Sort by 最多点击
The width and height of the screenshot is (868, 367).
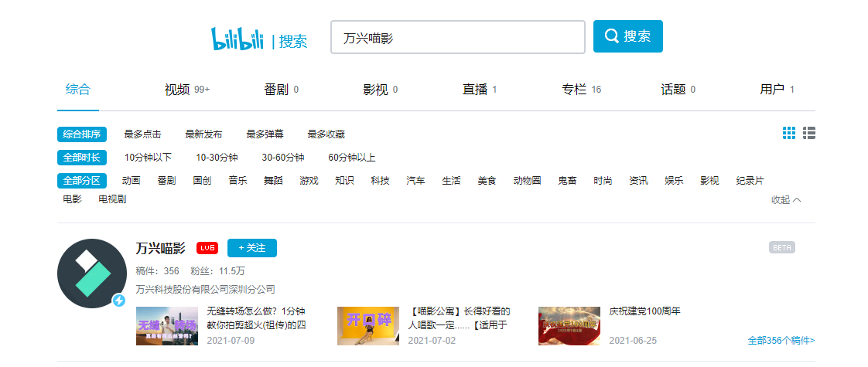coord(143,134)
